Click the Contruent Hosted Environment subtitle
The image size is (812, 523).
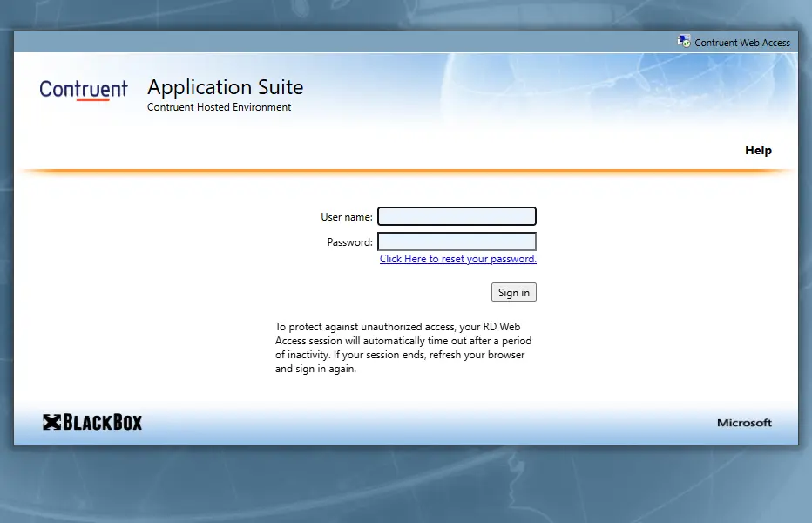(219, 107)
